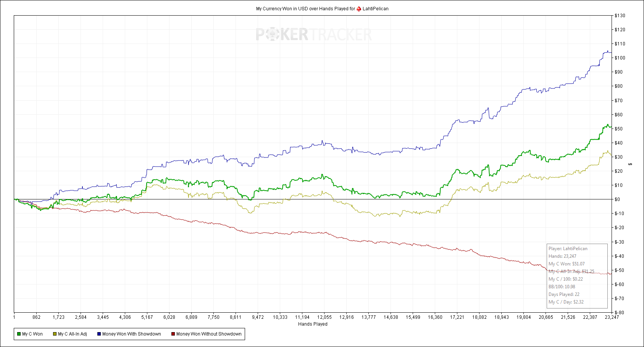Click the '$120' y-axis tick label
Image resolution: width=644 pixels, height=347 pixels.
(x=620, y=30)
